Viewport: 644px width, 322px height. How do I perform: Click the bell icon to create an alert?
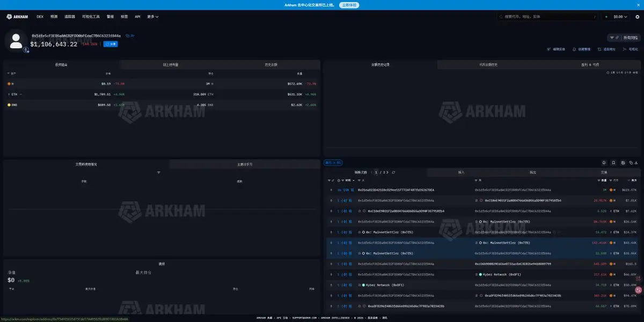tap(574, 49)
